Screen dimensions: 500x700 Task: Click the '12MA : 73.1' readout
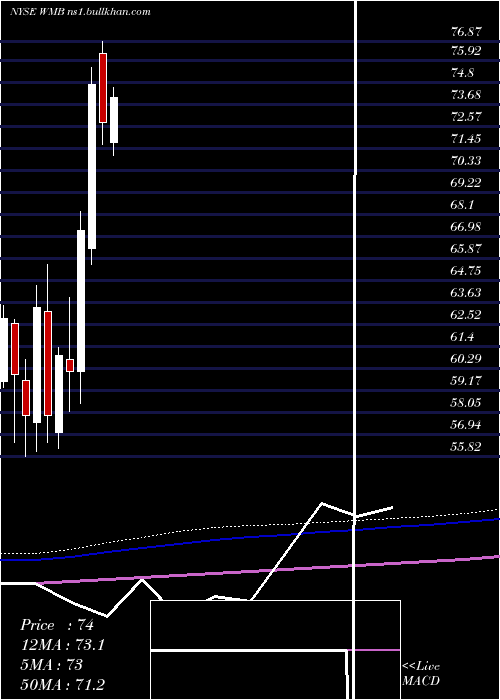[62, 645]
